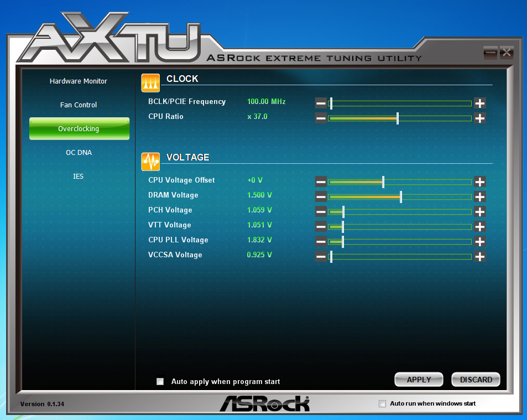The height and width of the screenshot is (420, 527).
Task: Enable Auto apply when program start
Action: (160, 381)
